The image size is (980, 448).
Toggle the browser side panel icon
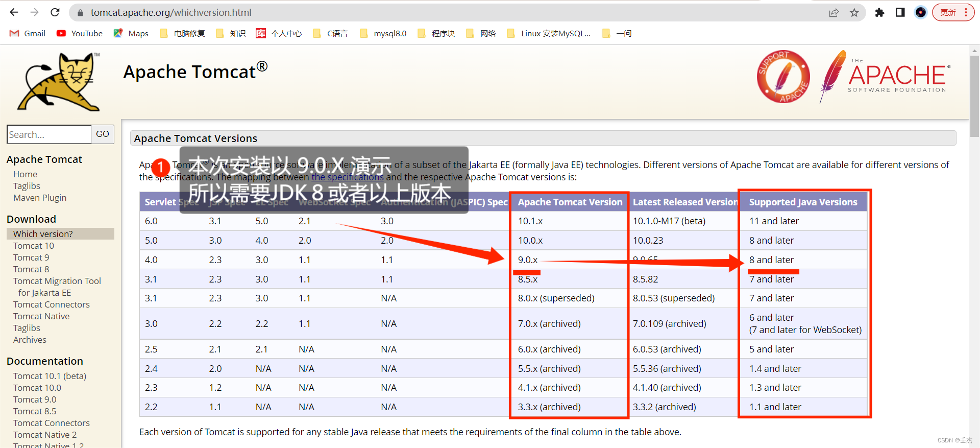(x=900, y=13)
